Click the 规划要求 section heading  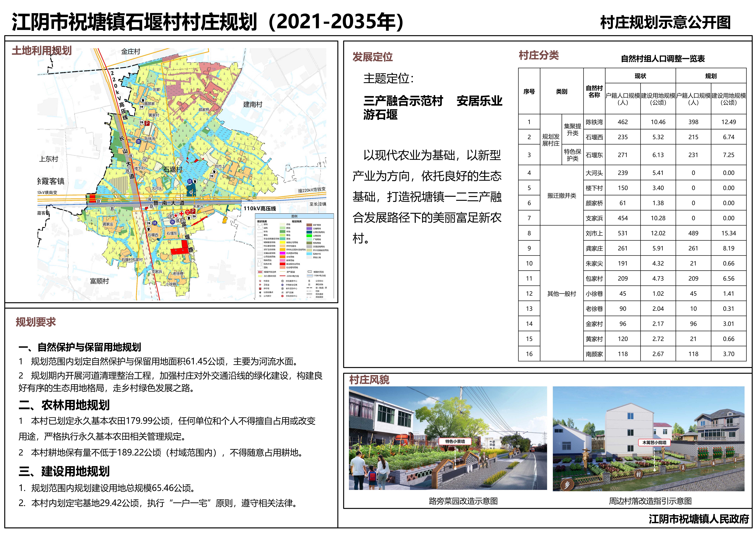click(x=36, y=322)
